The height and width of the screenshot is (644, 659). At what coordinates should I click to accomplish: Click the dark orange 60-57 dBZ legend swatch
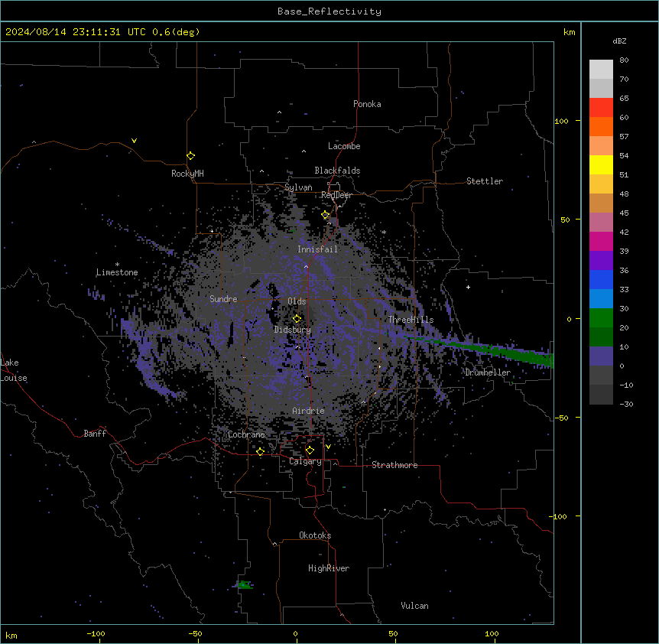(601, 126)
